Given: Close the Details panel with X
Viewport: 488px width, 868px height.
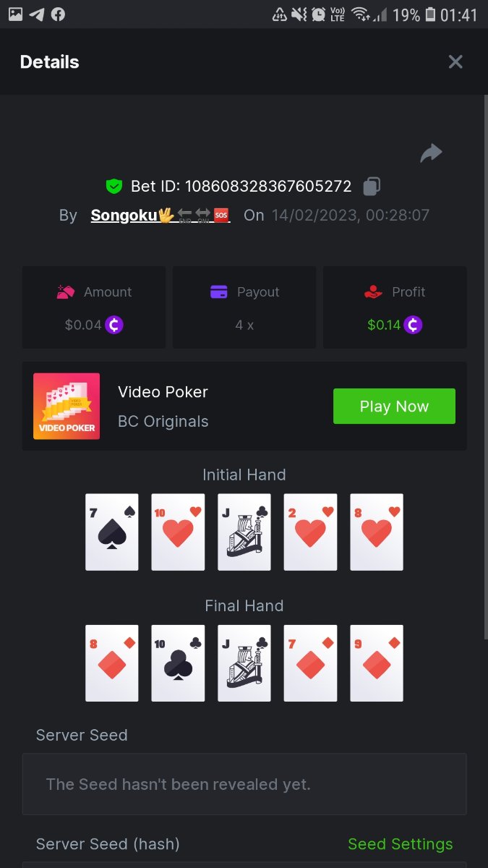Looking at the screenshot, I should click(455, 62).
